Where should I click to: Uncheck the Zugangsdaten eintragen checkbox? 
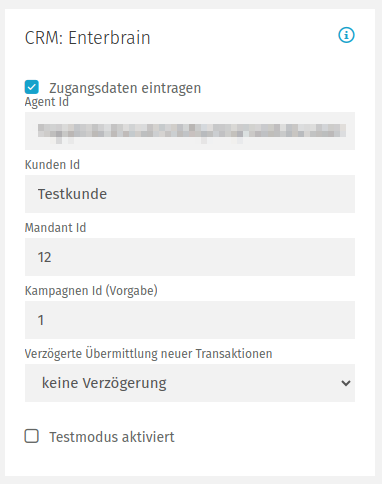click(32, 87)
